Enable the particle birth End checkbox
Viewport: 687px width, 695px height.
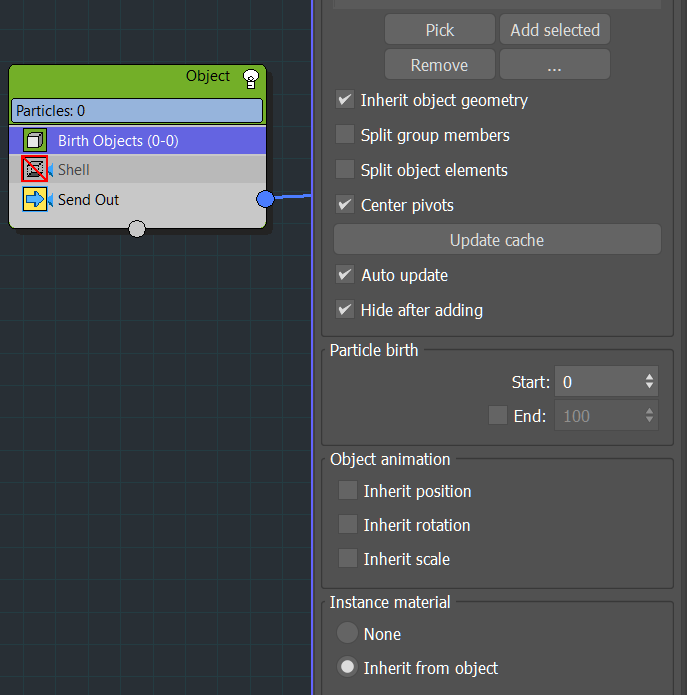(x=498, y=416)
